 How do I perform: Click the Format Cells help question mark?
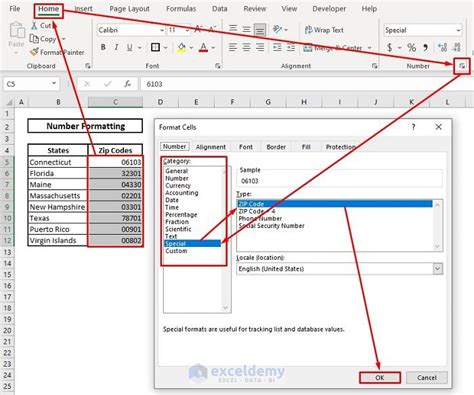[x=413, y=127]
